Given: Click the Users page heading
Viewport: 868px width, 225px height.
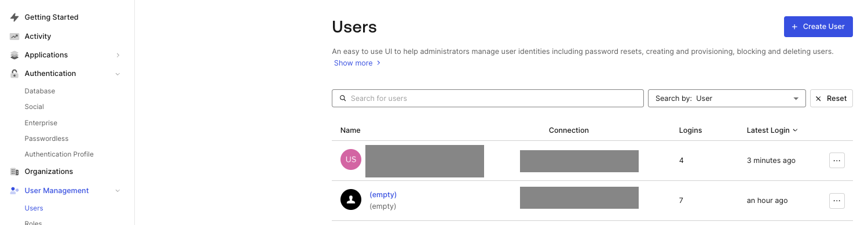Looking at the screenshot, I should pyautogui.click(x=354, y=27).
